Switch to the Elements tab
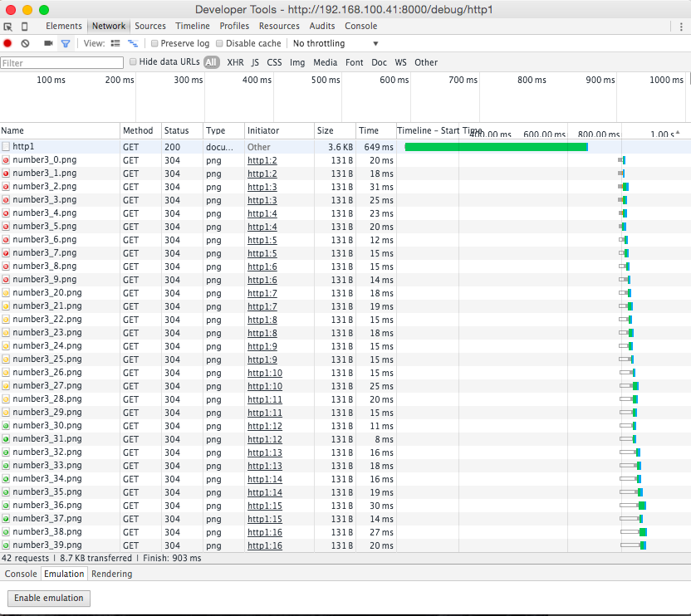This screenshot has height=616, width=691. (x=64, y=26)
